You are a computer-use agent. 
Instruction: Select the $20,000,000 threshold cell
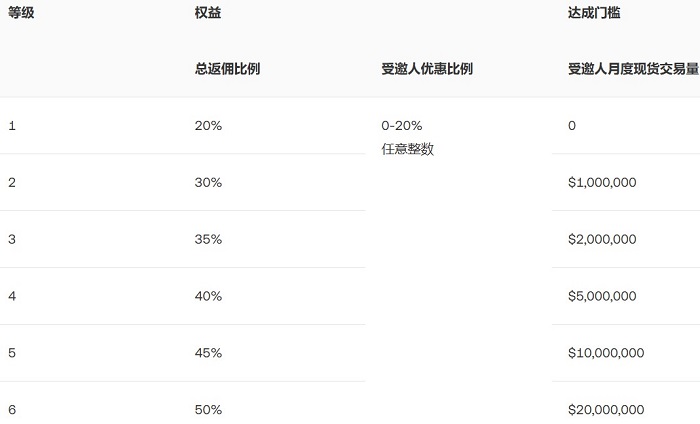pyautogui.click(x=606, y=410)
